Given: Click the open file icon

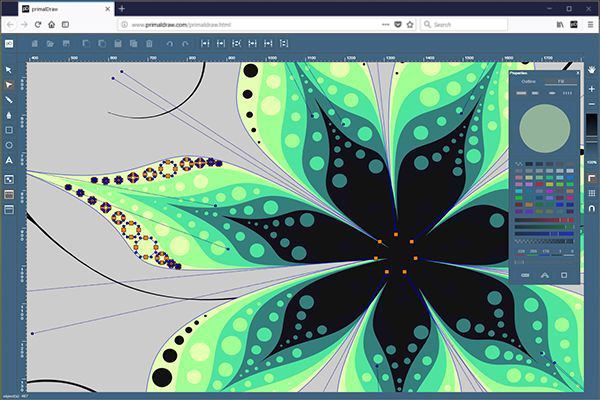Looking at the screenshot, I should tap(50, 44).
